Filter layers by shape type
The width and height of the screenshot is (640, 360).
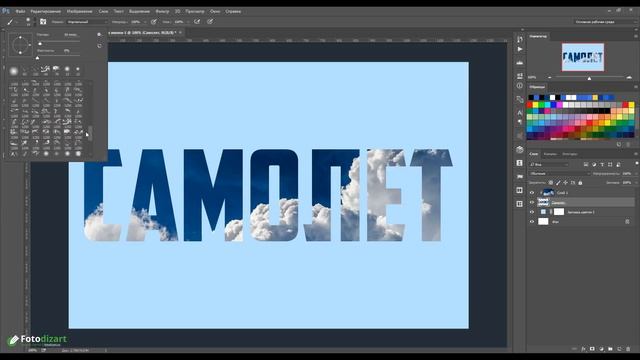[610, 164]
